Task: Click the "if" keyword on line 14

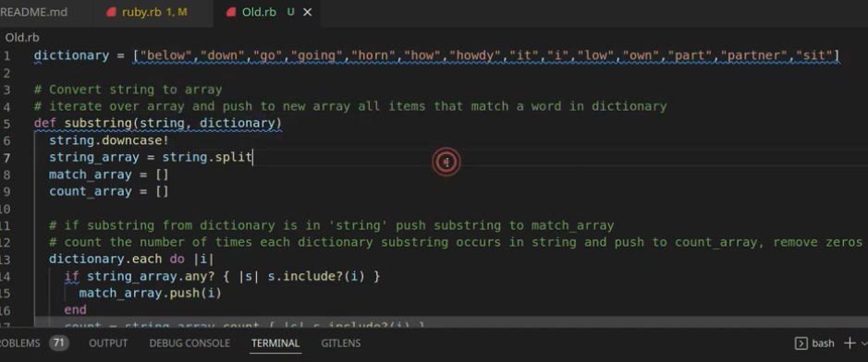Action: tap(71, 276)
